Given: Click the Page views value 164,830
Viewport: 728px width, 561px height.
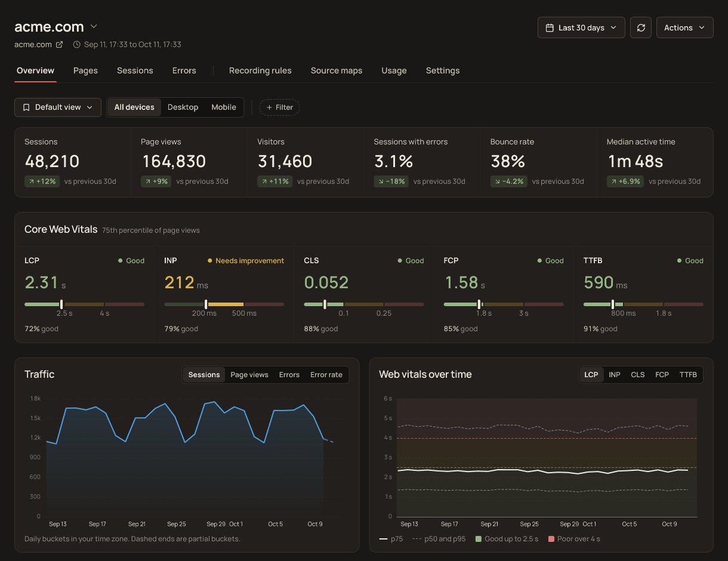Looking at the screenshot, I should tap(174, 161).
